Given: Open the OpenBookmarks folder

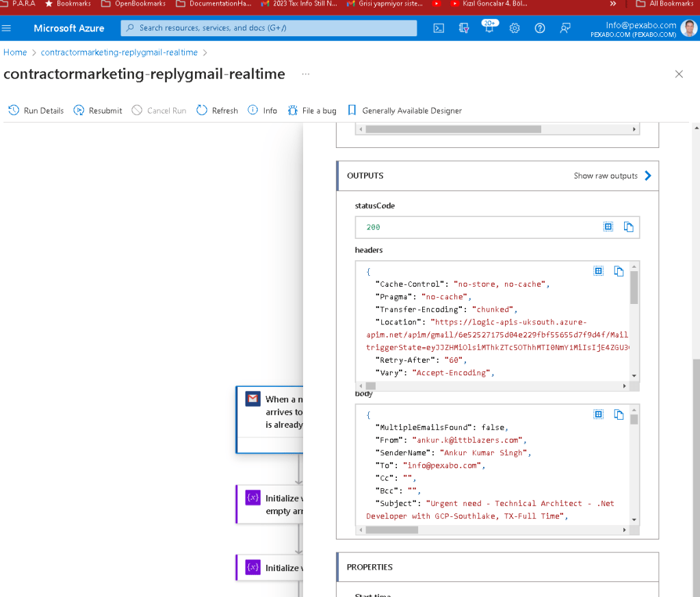Looking at the screenshot, I should click(133, 3).
